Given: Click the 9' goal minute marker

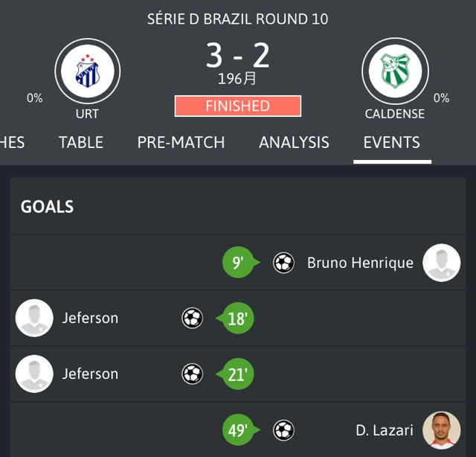Looking at the screenshot, I should click(238, 263).
